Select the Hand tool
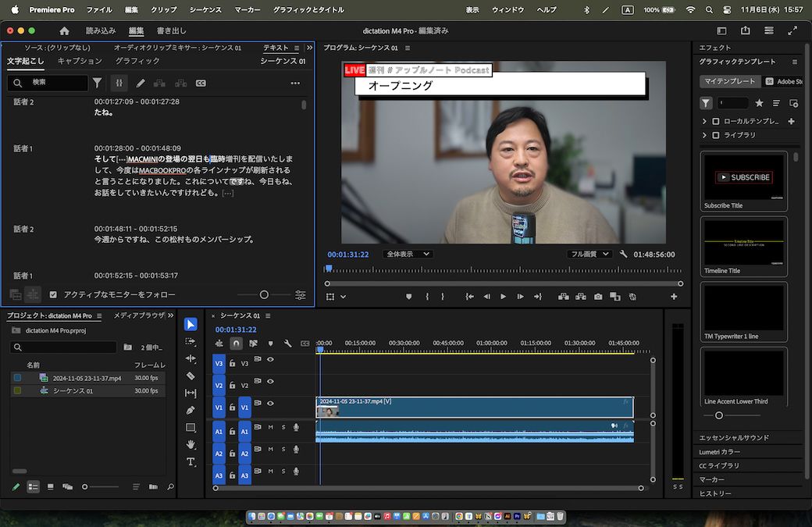The image size is (812, 527). [191, 444]
